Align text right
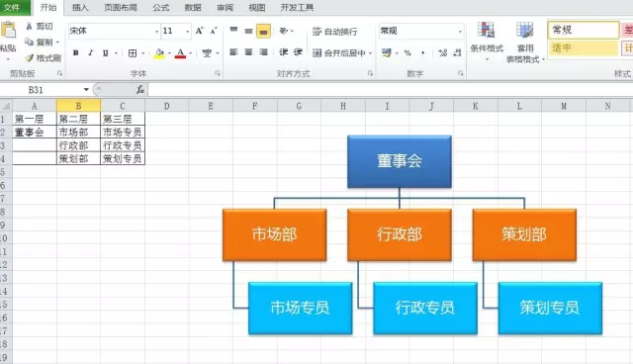The height and width of the screenshot is (364, 633). click(264, 52)
